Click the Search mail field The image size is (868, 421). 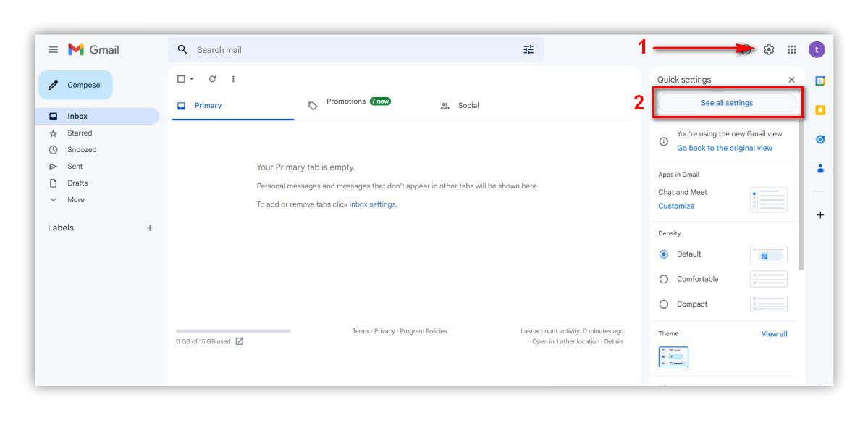pyautogui.click(x=355, y=50)
